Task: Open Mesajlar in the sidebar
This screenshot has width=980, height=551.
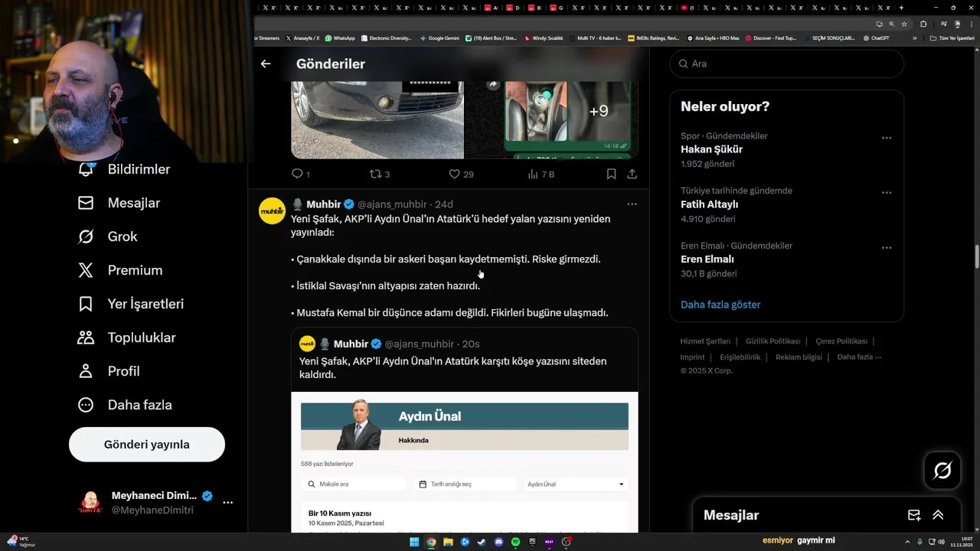Action: (x=119, y=203)
